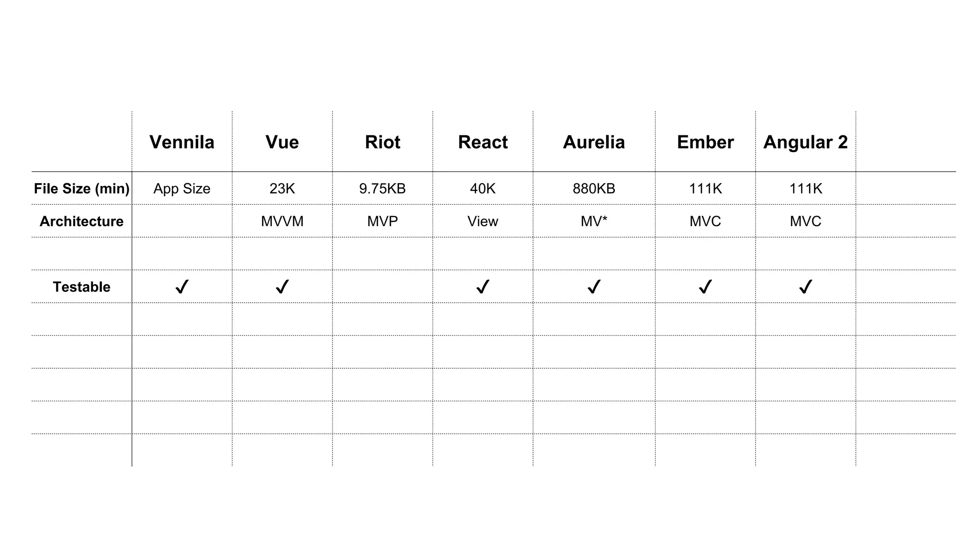Select the Vennila column header
The width and height of the screenshot is (980, 551).
182,142
